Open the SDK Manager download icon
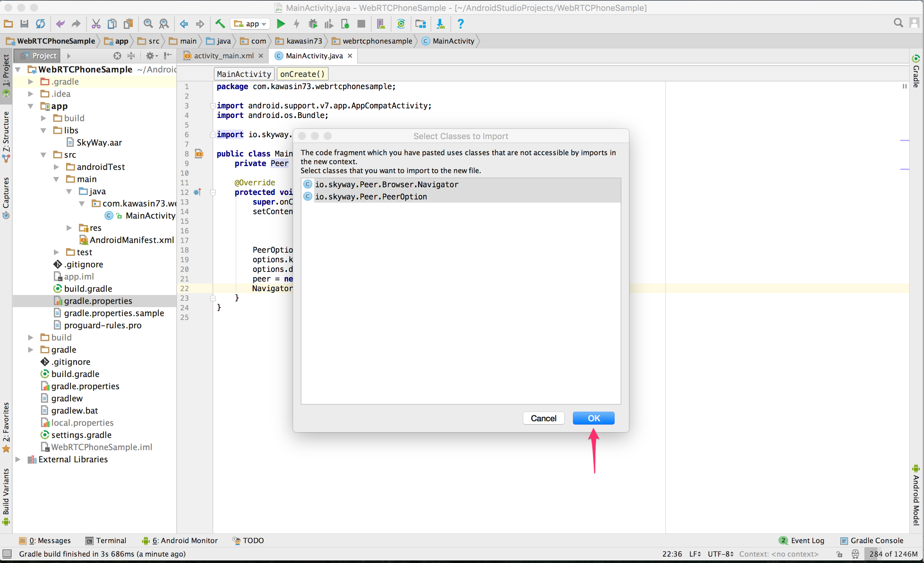Screen dimensions: 924x563 (441, 24)
